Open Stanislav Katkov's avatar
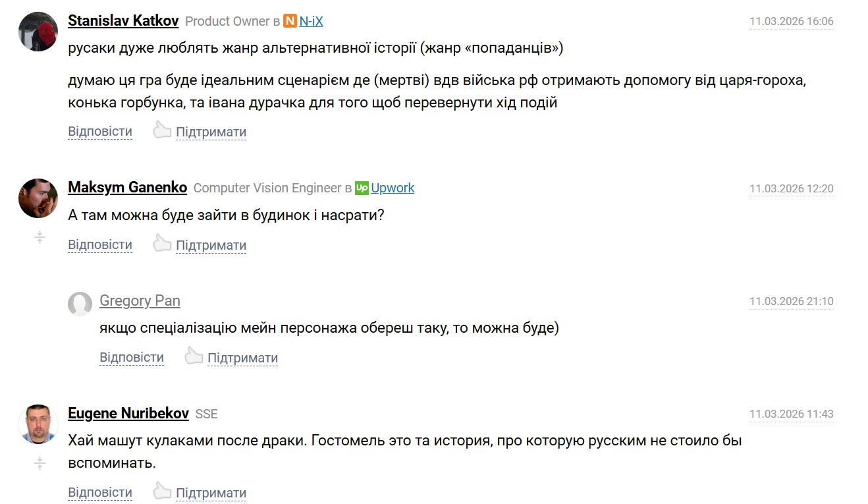 [x=38, y=31]
